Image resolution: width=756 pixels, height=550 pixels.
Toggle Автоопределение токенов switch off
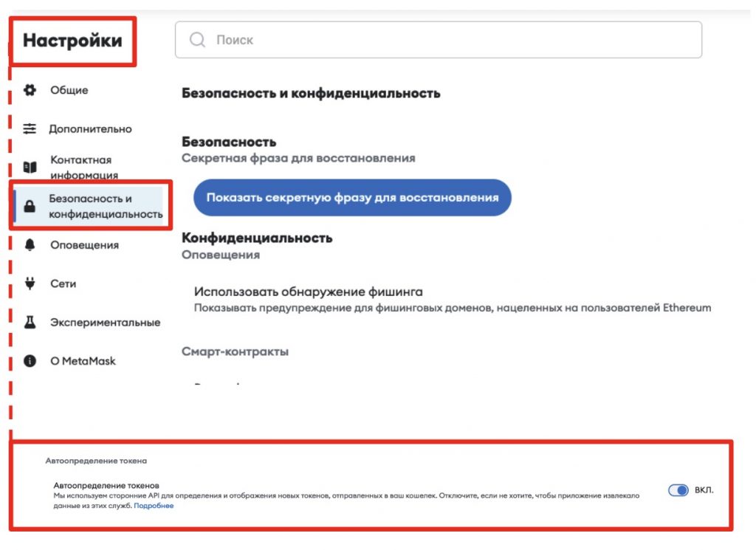coord(678,490)
